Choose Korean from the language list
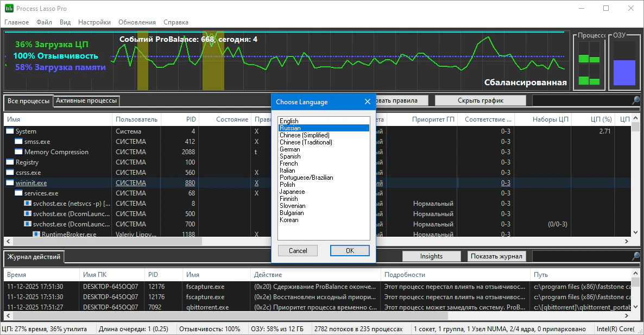The height and width of the screenshot is (335, 644). point(289,220)
